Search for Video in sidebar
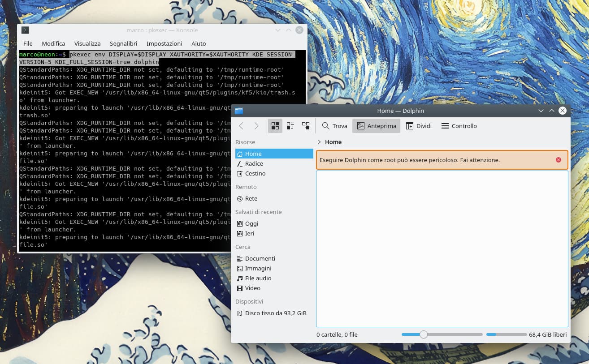This screenshot has height=364, width=589. pos(274,288)
